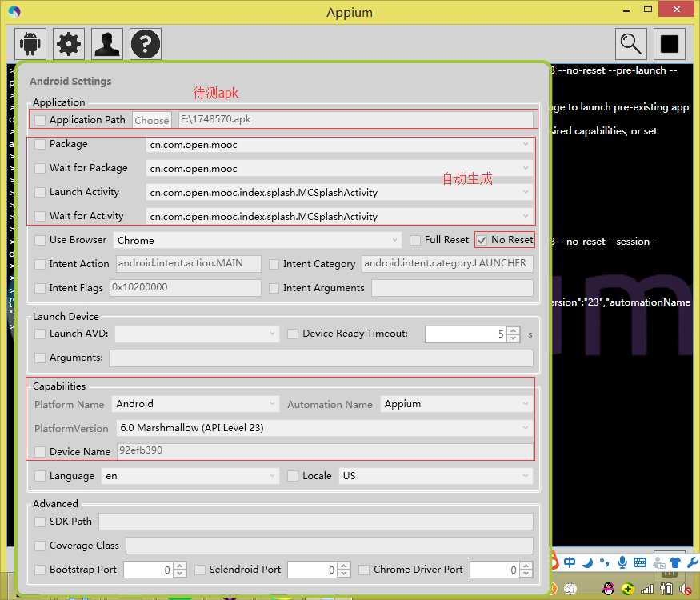Expand the Locale US dropdown

click(436, 476)
